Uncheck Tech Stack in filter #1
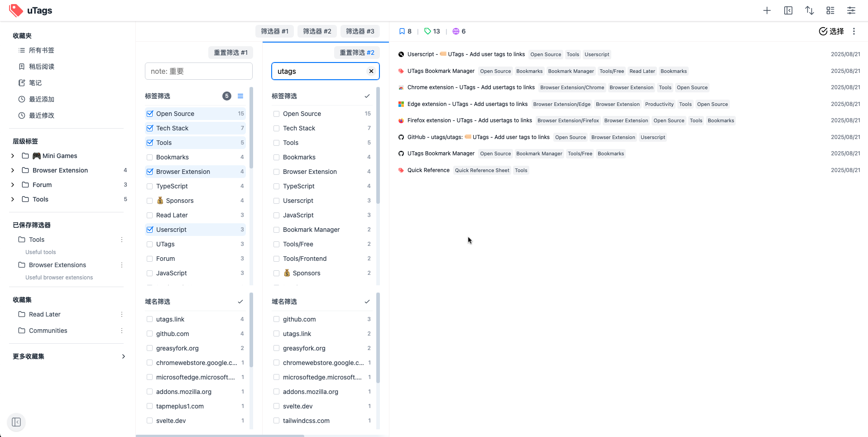 click(150, 128)
